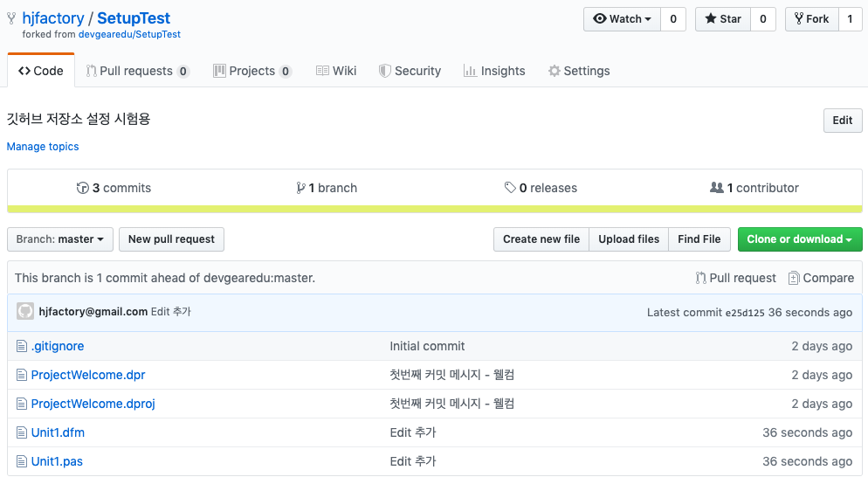Click the fork count 1

850,19
